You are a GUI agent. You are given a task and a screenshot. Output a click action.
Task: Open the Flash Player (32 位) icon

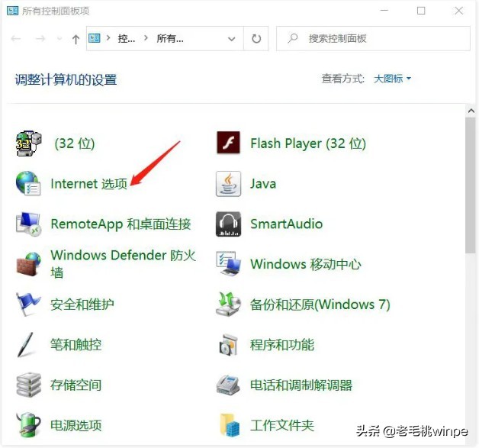click(228, 143)
